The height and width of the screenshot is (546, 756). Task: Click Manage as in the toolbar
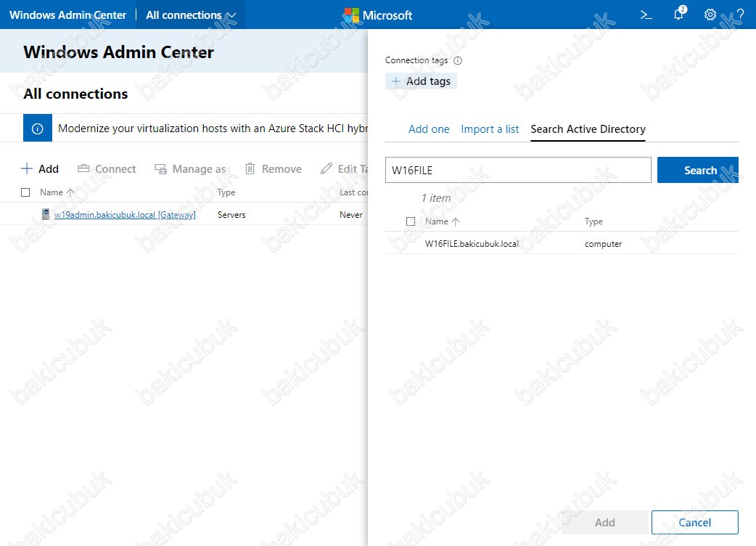pyautogui.click(x=190, y=169)
